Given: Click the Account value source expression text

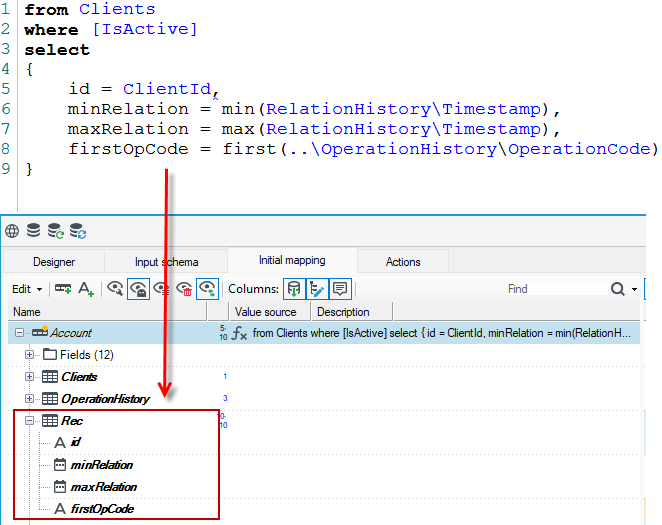Looking at the screenshot, I should point(442,333).
